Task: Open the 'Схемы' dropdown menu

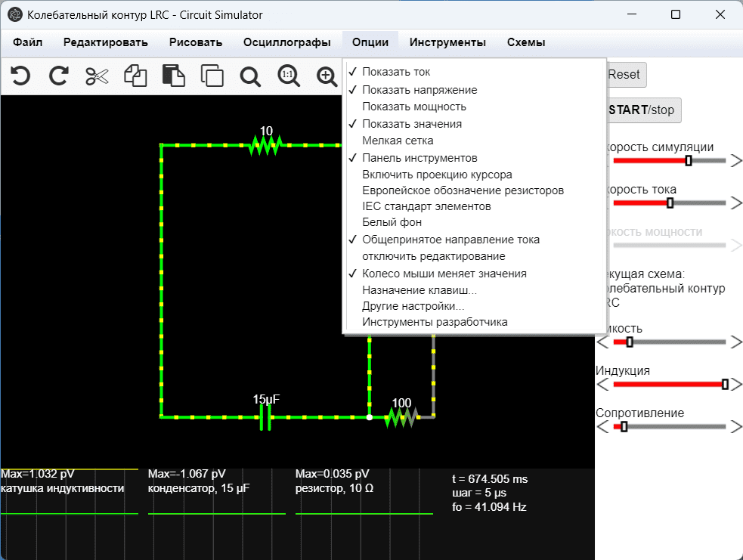Action: [526, 43]
